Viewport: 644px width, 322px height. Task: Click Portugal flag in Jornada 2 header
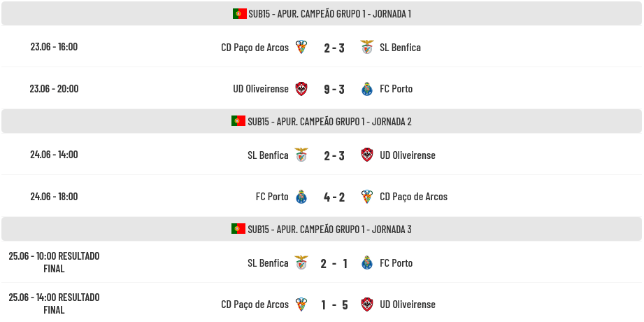[238, 121]
